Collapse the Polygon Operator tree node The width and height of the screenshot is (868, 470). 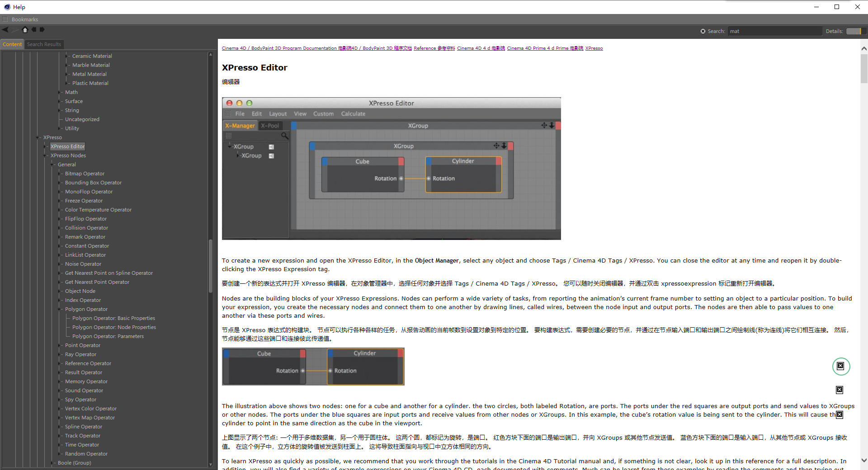(59, 309)
